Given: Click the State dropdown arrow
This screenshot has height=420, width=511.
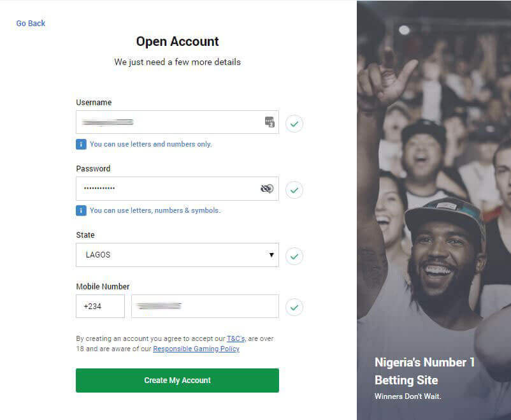Looking at the screenshot, I should tap(271, 255).
